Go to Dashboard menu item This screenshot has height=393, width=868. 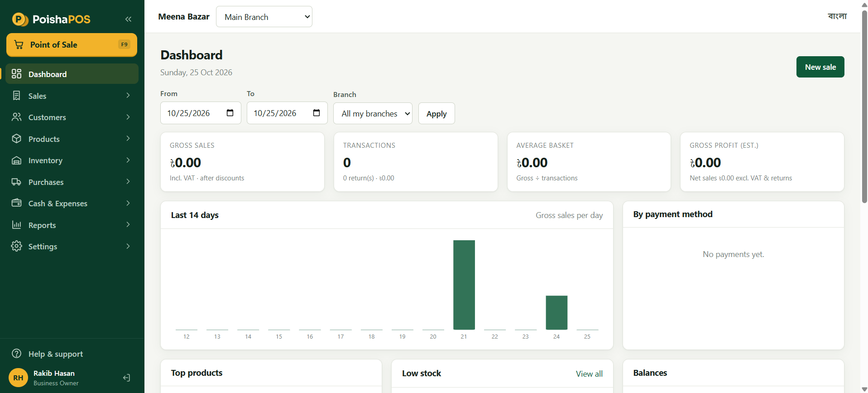coord(72,74)
